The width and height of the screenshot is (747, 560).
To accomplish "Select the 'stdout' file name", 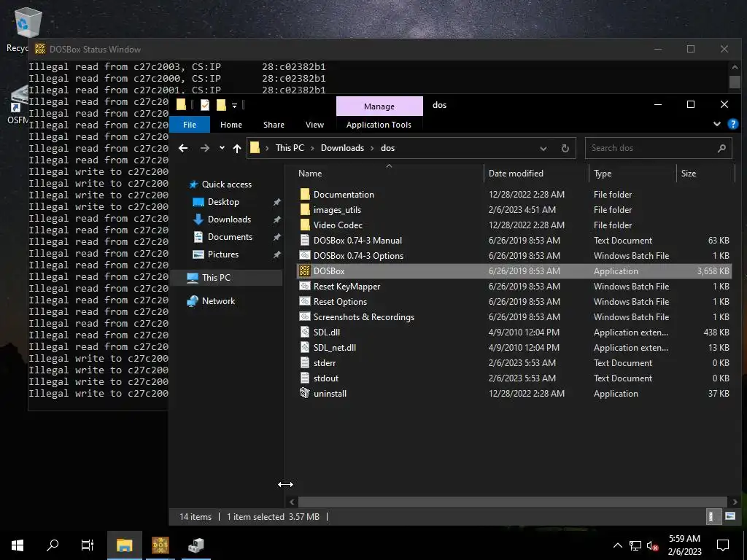I will coord(326,378).
